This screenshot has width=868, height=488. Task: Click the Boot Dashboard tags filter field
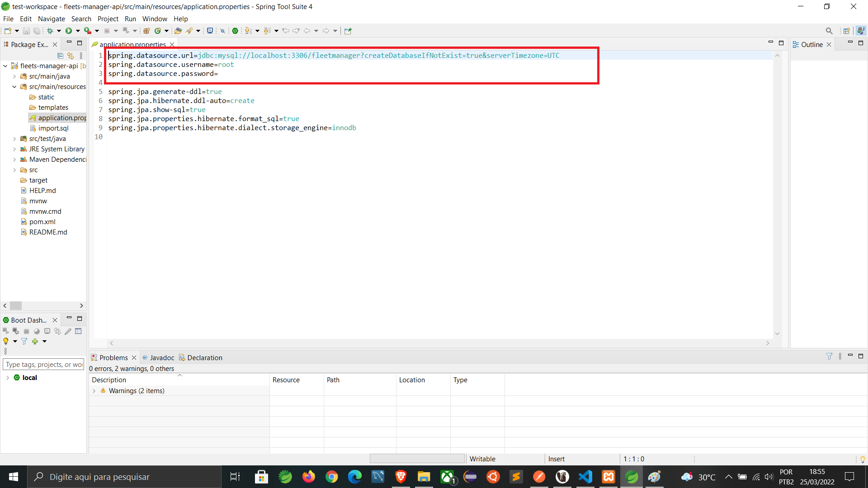click(x=43, y=365)
